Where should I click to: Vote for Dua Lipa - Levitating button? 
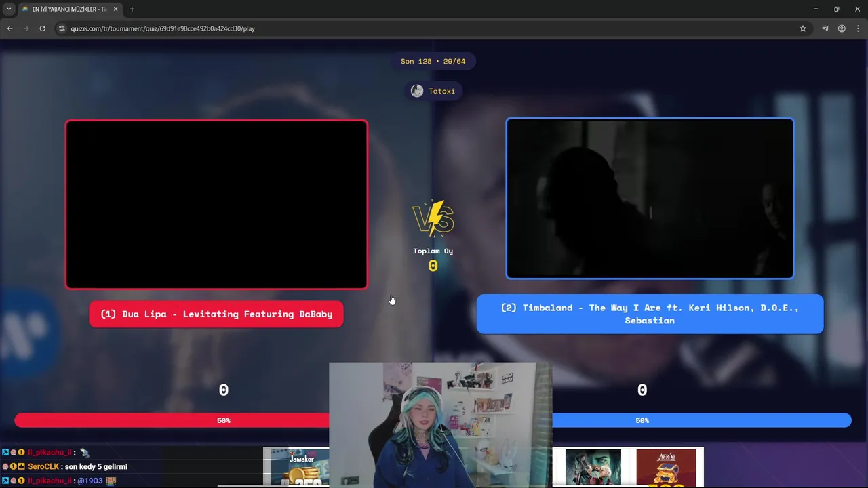(216, 314)
